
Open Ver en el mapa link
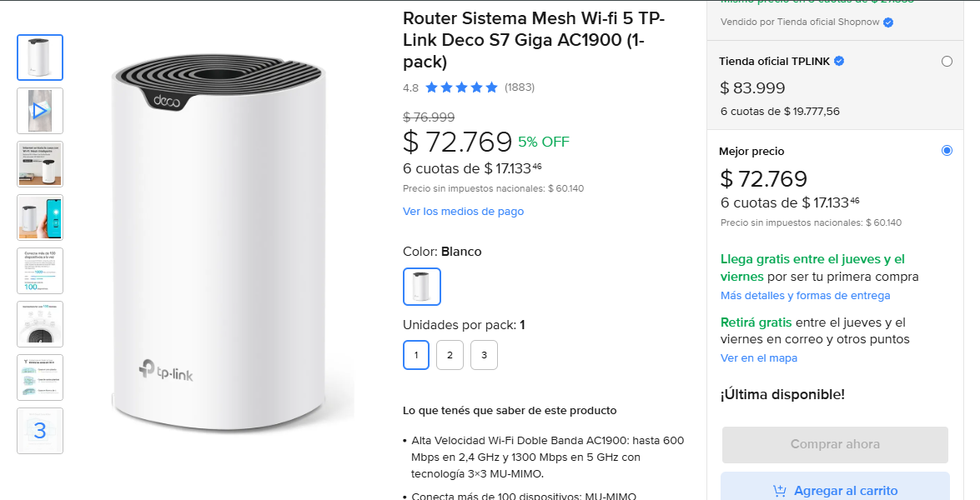click(x=758, y=358)
